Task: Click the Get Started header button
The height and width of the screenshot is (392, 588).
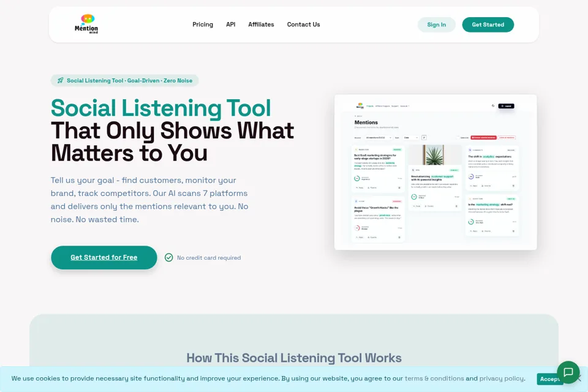Action: point(488,24)
